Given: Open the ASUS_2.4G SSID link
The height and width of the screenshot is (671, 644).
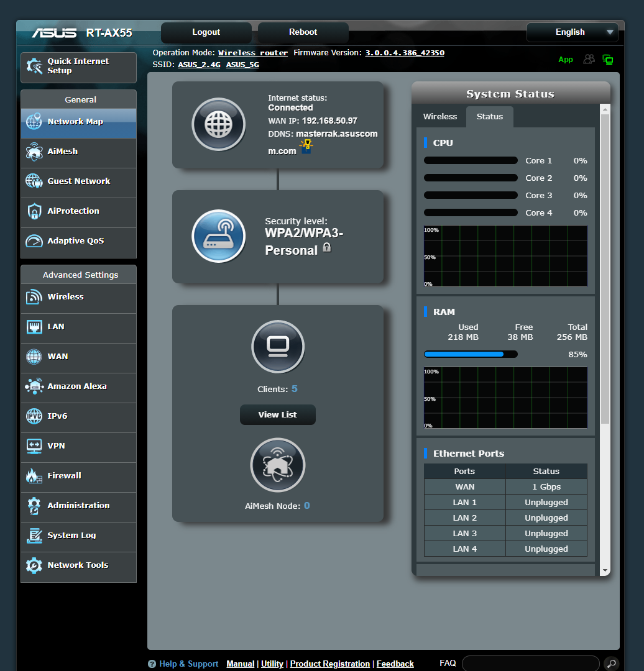Looking at the screenshot, I should click(x=199, y=65).
